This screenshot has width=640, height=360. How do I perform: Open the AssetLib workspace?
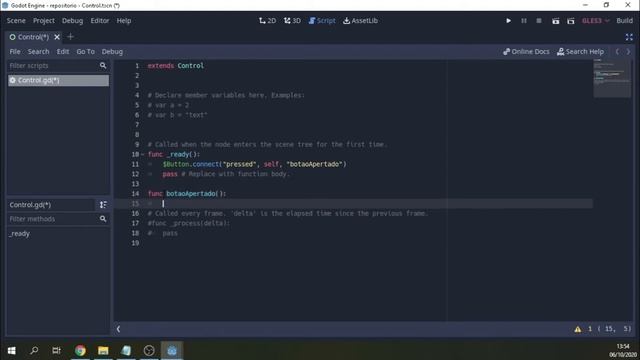tap(360, 20)
